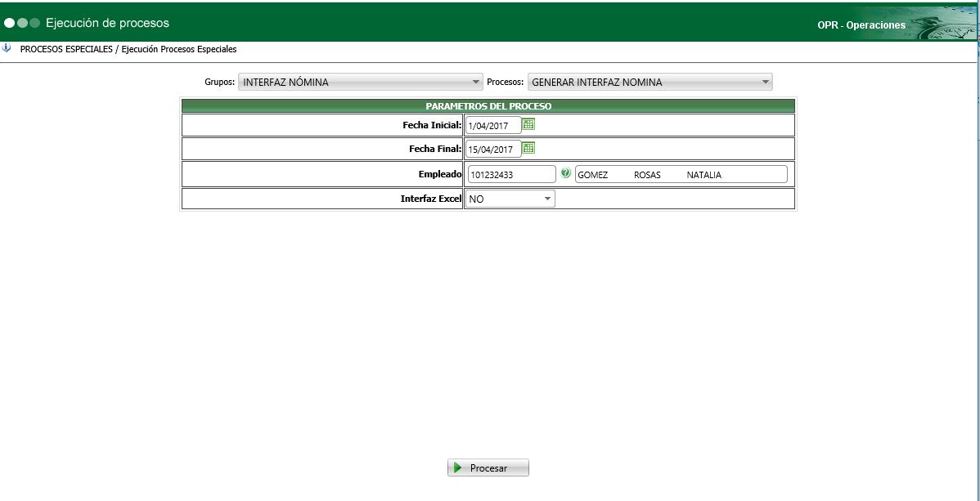The height and width of the screenshot is (501, 980).
Task: Click the Fecha Final label
Action: pos(436,149)
